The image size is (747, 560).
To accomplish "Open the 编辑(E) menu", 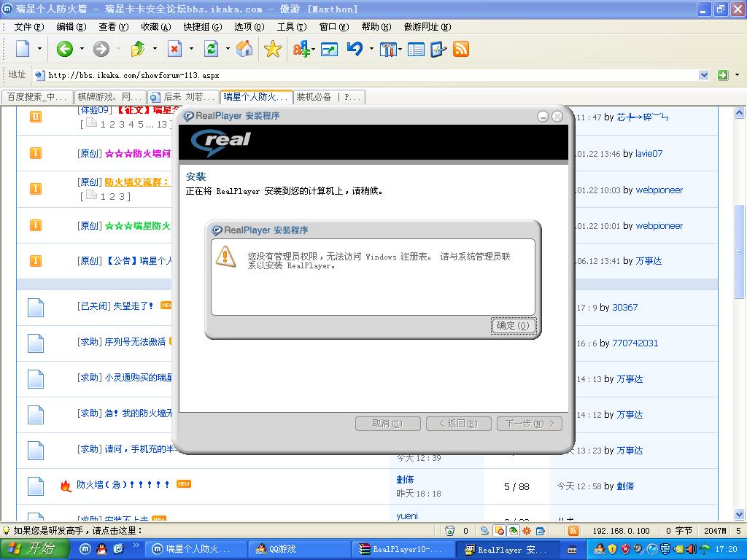I will point(71,27).
